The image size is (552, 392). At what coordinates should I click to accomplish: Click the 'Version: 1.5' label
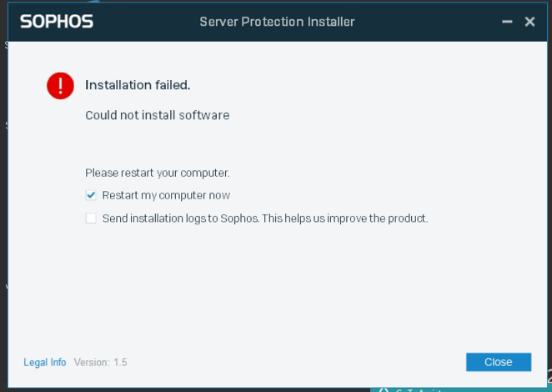(x=100, y=363)
